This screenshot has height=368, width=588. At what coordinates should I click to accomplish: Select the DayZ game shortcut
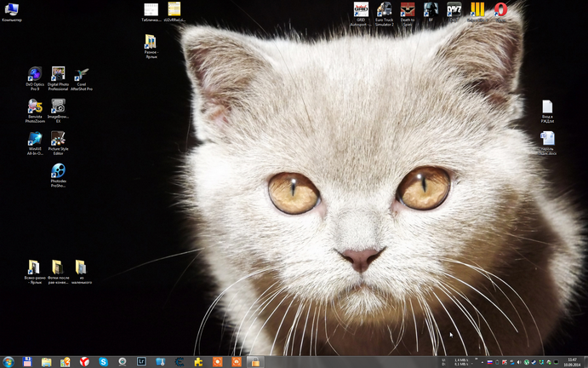pos(454,12)
